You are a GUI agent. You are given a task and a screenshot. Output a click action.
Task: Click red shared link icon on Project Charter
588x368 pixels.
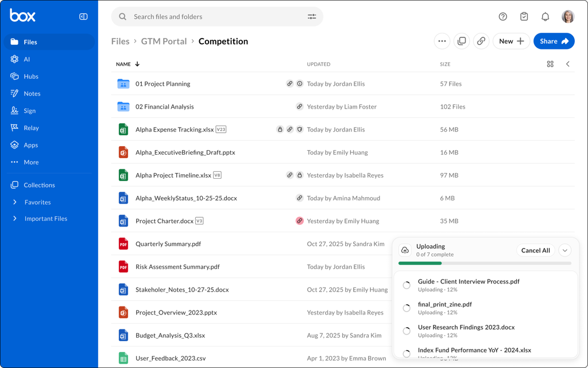coord(299,221)
